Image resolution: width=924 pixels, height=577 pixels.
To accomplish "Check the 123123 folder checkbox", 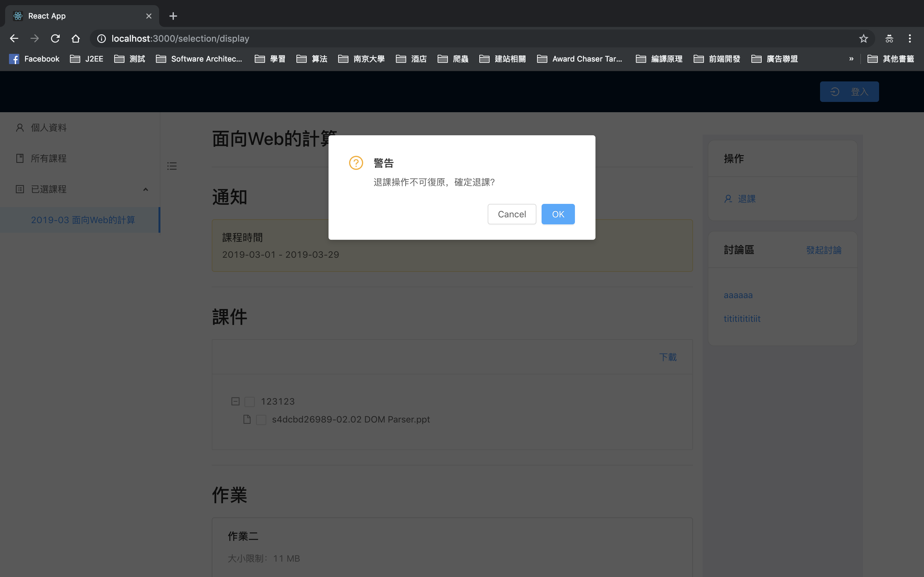I will click(250, 401).
